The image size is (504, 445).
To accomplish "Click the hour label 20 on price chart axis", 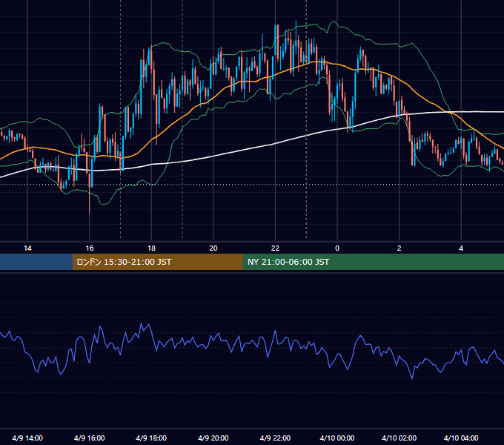I will (x=213, y=248).
